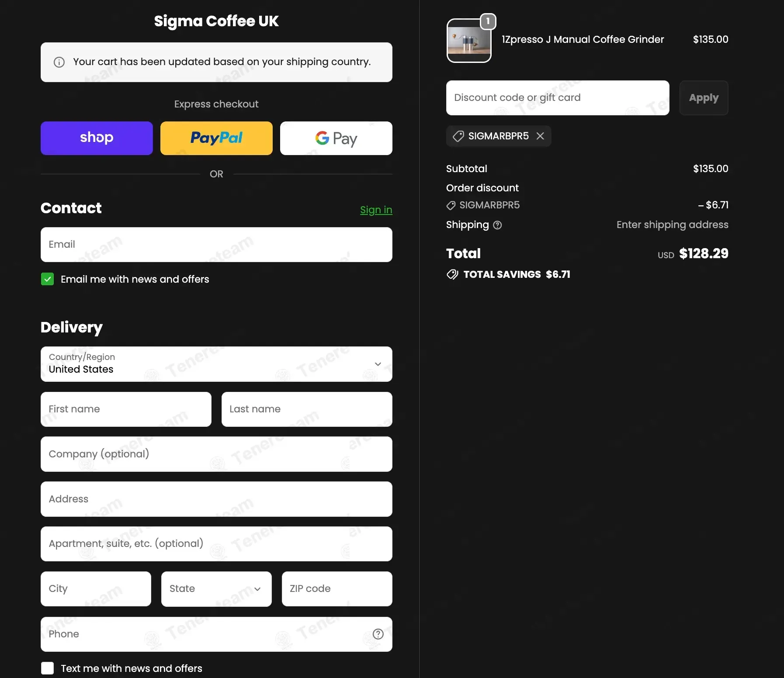The height and width of the screenshot is (678, 784).
Task: Open the coffee grinder product thumbnail
Action: coord(468,41)
